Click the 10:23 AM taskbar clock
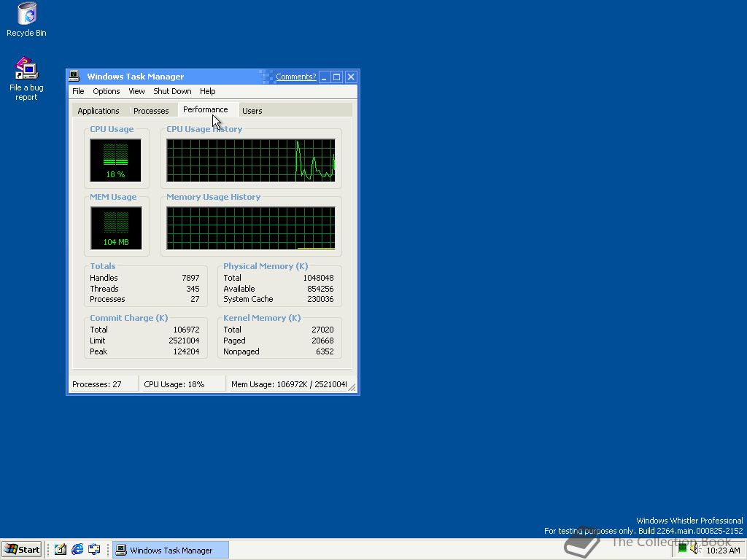Viewport: 747px width, 560px height. pos(723,551)
